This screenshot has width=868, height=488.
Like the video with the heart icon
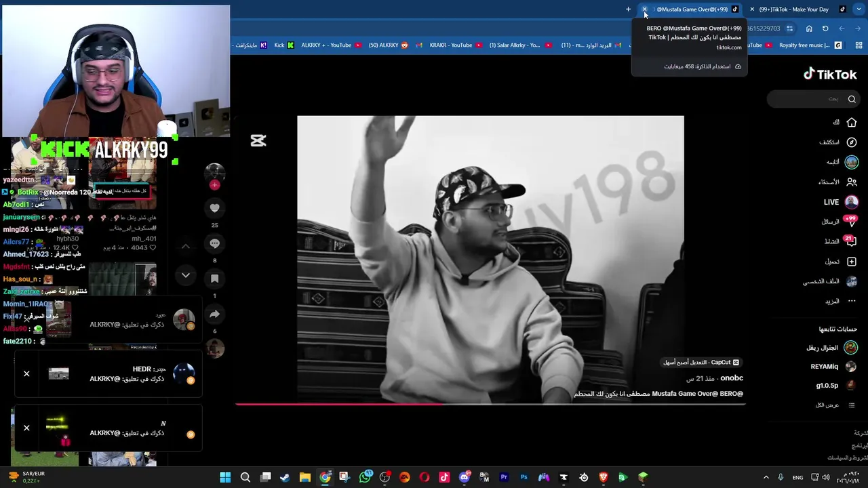(x=214, y=208)
